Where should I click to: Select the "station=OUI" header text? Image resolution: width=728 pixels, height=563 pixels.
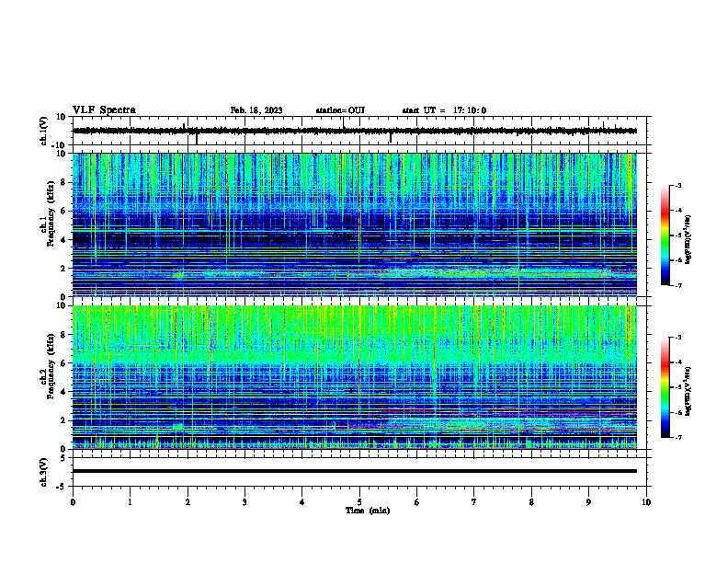point(340,110)
